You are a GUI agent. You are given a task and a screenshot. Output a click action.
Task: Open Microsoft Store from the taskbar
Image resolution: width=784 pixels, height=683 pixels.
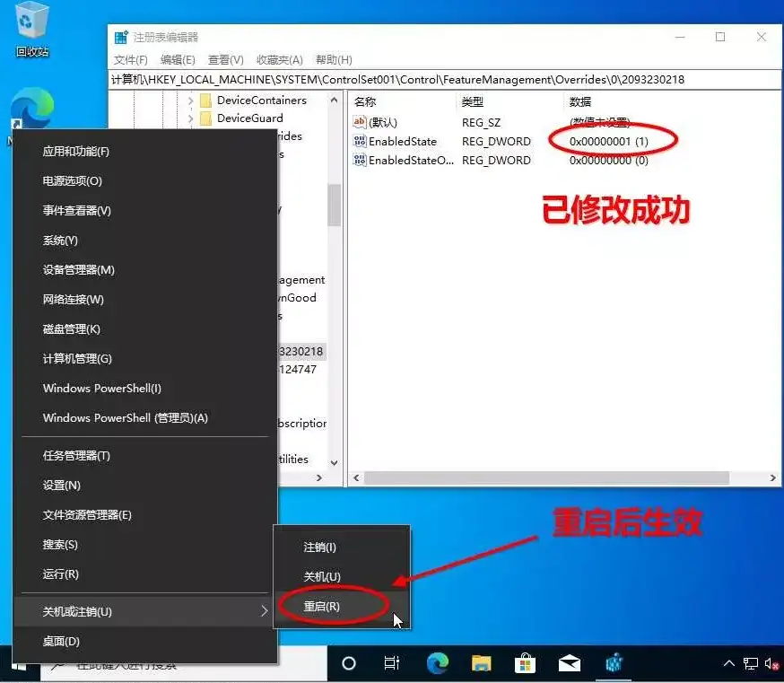[526, 663]
